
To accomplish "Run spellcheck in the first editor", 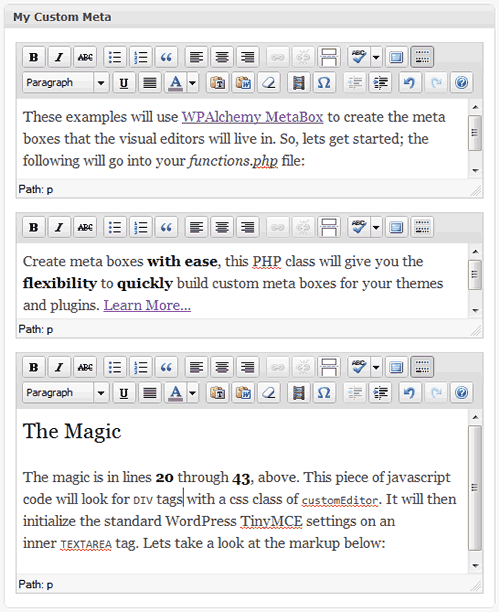I will pyautogui.click(x=359, y=57).
